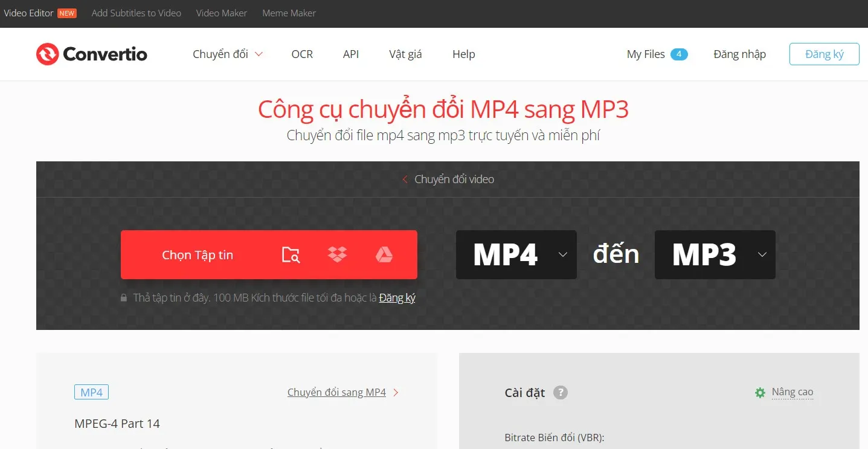The height and width of the screenshot is (449, 868).
Task: Click the My Files count badge
Action: pos(679,54)
